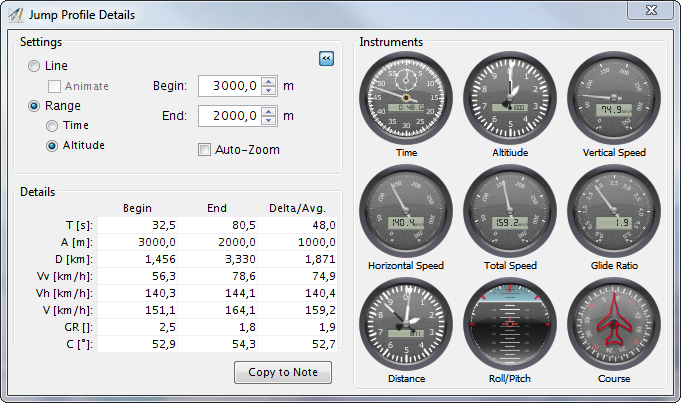Select the Horizontal Speed gauge
This screenshot has height=403, width=681.
click(x=406, y=212)
